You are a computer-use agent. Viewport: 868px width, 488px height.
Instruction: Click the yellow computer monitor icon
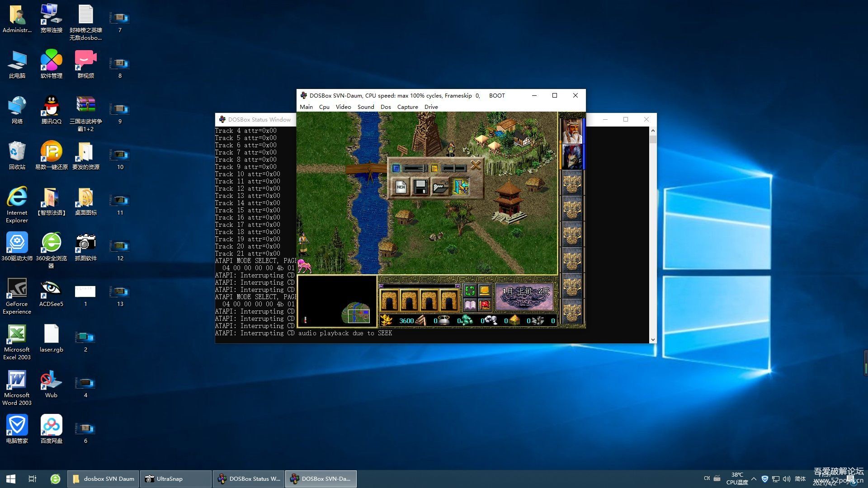[x=484, y=291]
